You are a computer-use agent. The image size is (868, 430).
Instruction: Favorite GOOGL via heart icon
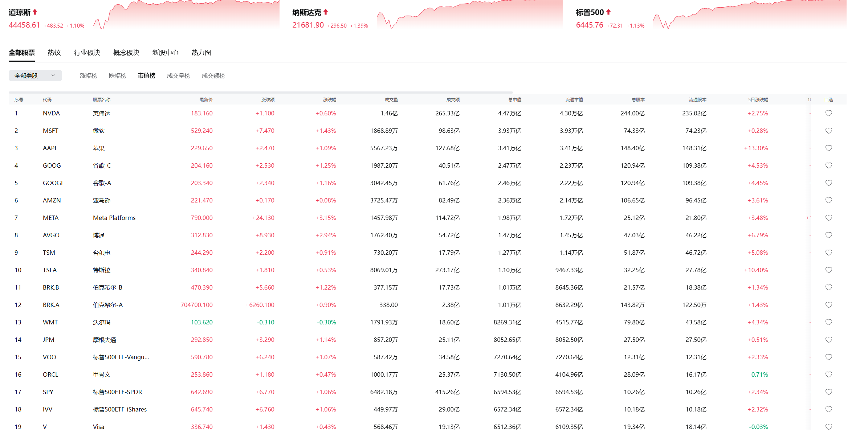pos(828,183)
